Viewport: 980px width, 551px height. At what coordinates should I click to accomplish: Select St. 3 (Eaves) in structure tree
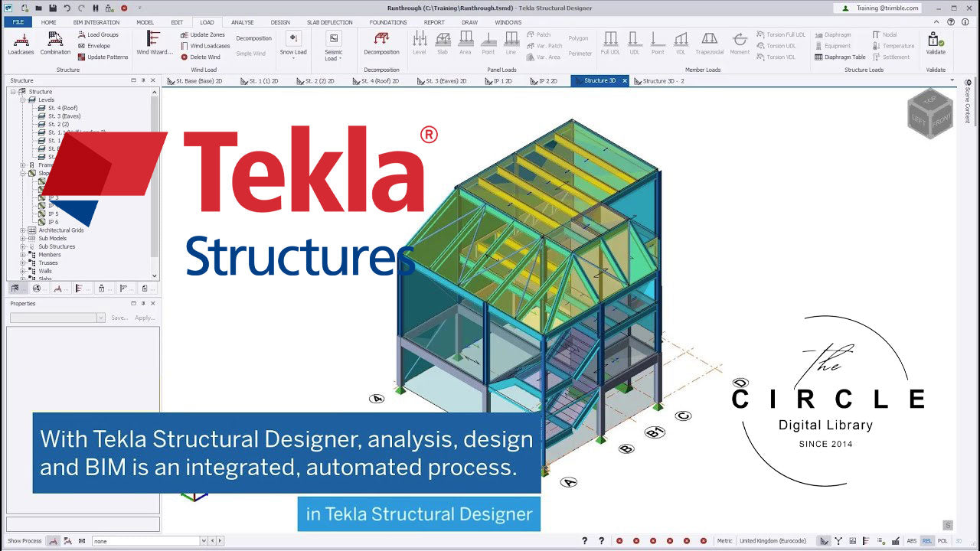coord(64,116)
